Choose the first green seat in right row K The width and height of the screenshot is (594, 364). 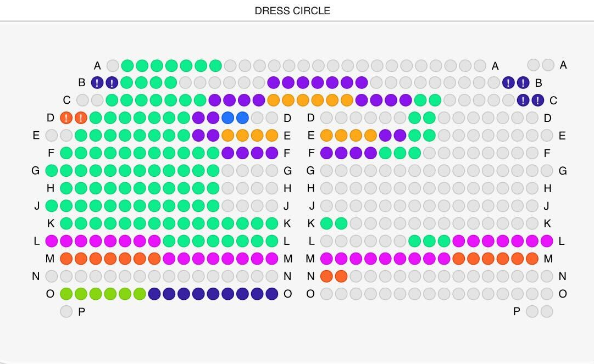[x=326, y=223]
